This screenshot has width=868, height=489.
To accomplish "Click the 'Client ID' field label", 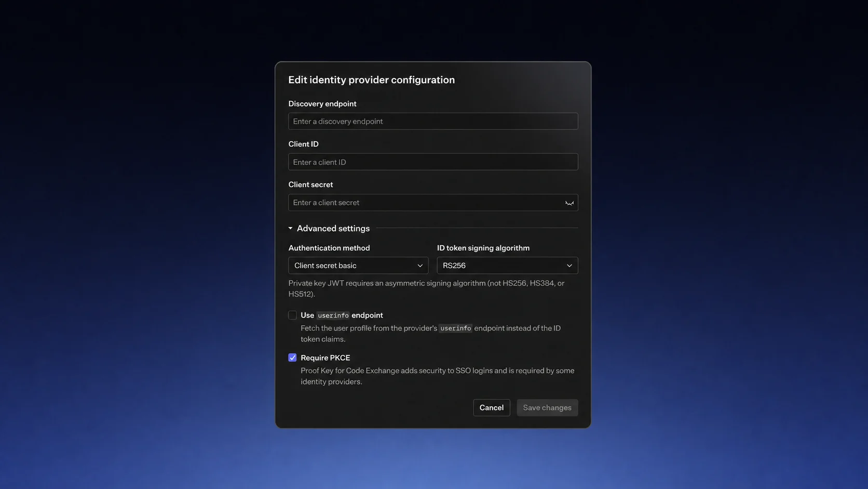I will 304,144.
